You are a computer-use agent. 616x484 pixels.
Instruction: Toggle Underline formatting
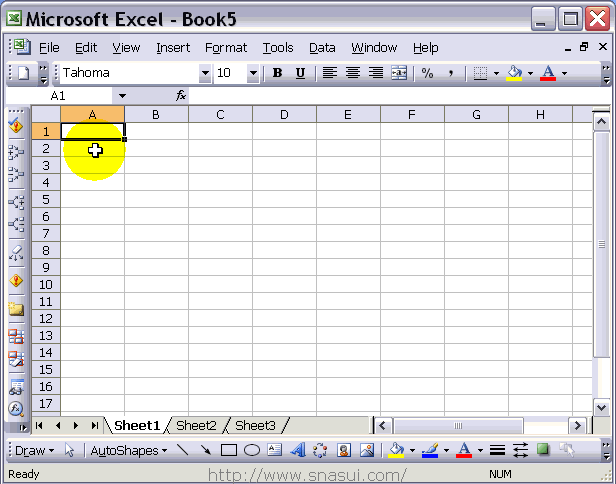pyautogui.click(x=300, y=73)
